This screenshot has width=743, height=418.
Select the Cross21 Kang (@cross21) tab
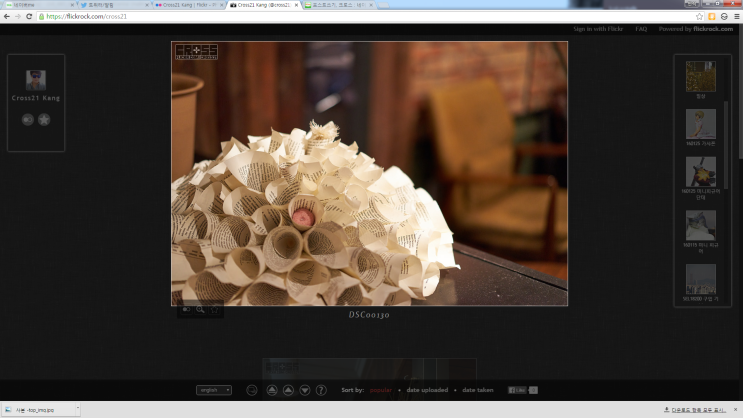(263, 5)
